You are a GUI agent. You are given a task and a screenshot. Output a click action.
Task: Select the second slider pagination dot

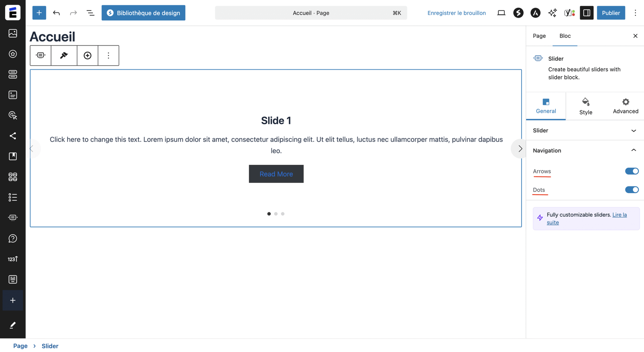[x=276, y=214]
